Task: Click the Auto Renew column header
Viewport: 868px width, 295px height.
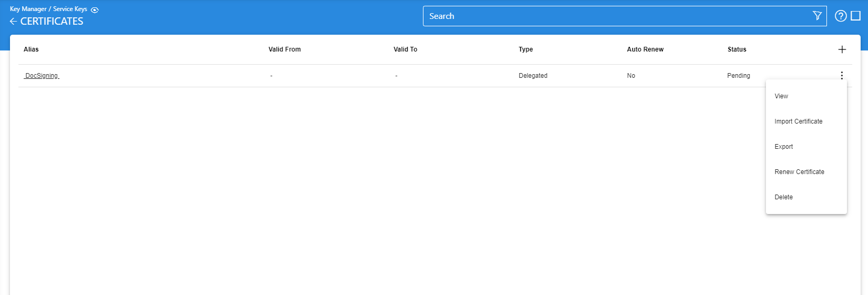Action: (x=645, y=49)
